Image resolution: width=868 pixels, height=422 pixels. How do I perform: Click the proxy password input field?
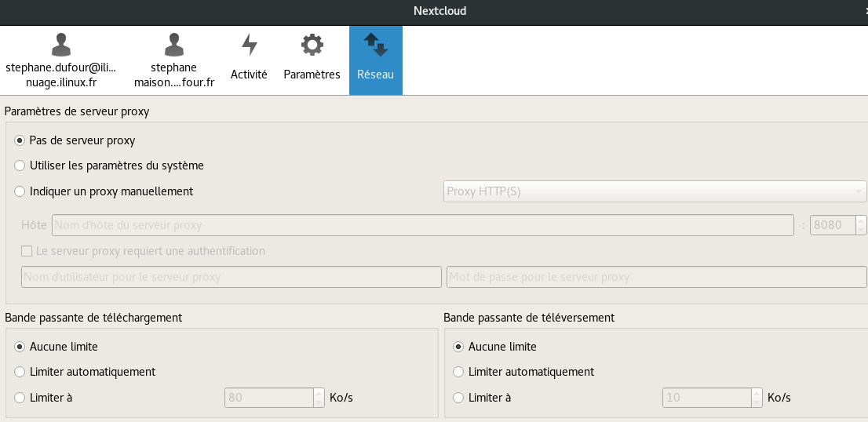pyautogui.click(x=656, y=277)
